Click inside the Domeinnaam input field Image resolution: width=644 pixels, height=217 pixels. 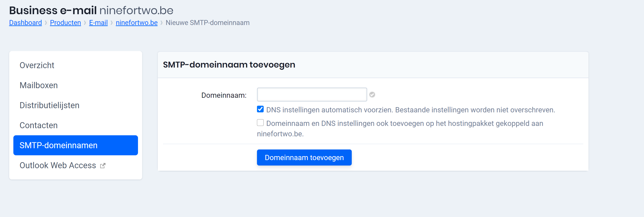(x=311, y=95)
